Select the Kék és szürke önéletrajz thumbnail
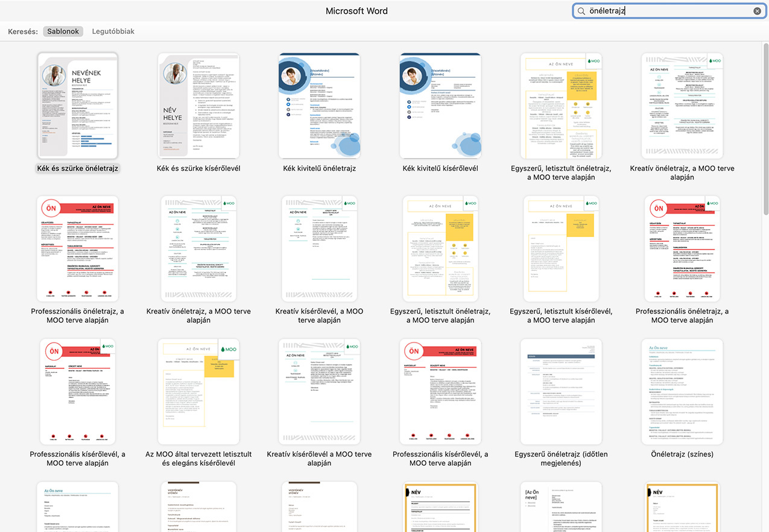Viewport: 769px width, 532px height. (x=78, y=106)
